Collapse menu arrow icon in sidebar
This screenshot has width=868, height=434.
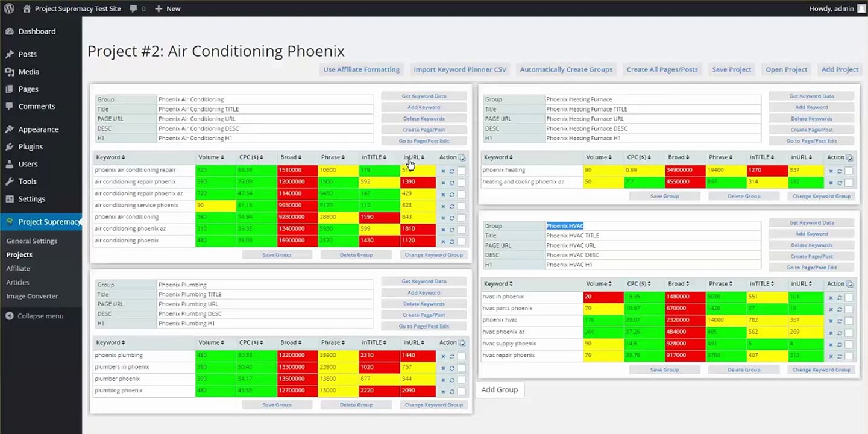(x=9, y=316)
